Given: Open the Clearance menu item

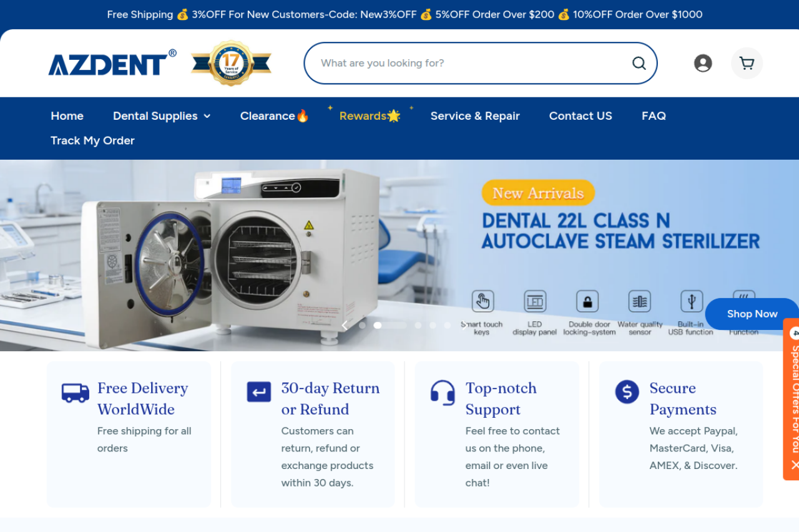Looking at the screenshot, I should click(x=274, y=116).
